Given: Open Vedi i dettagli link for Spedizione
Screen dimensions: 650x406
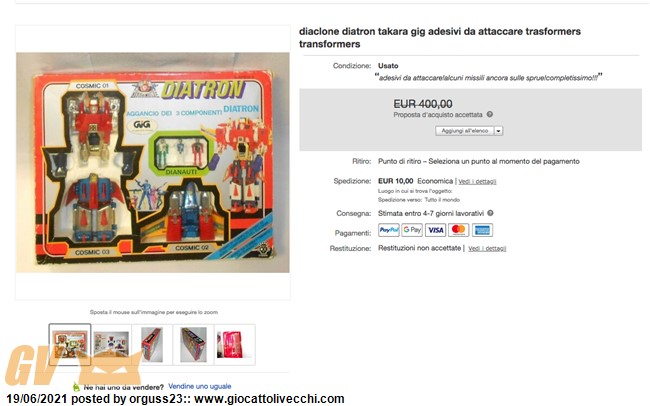Looking at the screenshot, I should click(477, 182).
